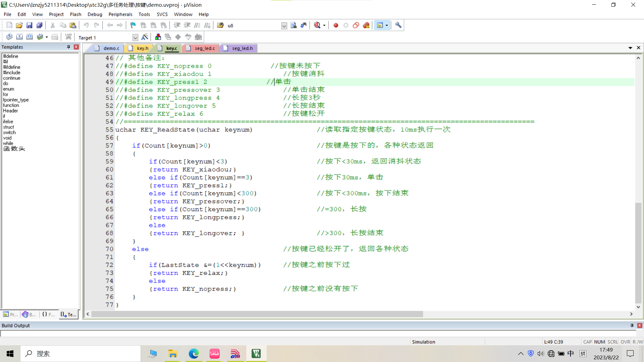Click the New file icon
This screenshot has height=362, width=644.
[9, 25]
